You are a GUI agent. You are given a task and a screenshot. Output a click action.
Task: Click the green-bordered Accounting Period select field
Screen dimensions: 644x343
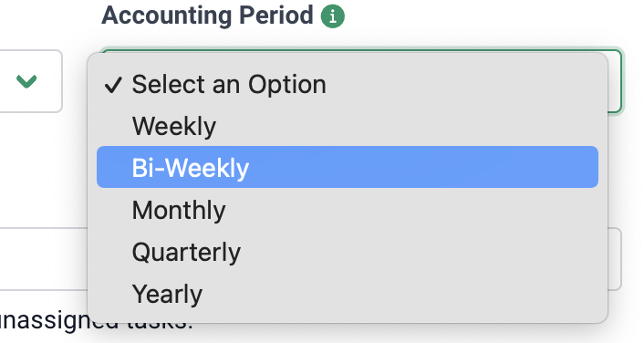(615, 81)
